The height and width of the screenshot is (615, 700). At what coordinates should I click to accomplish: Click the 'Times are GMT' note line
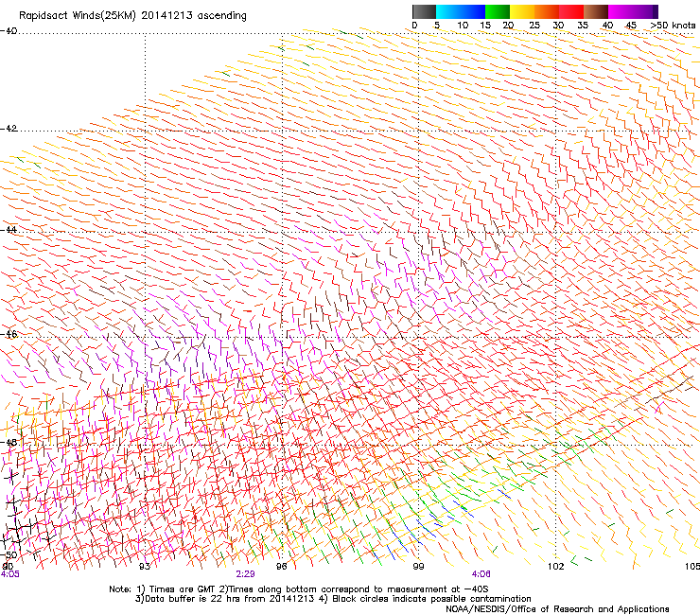(298, 589)
